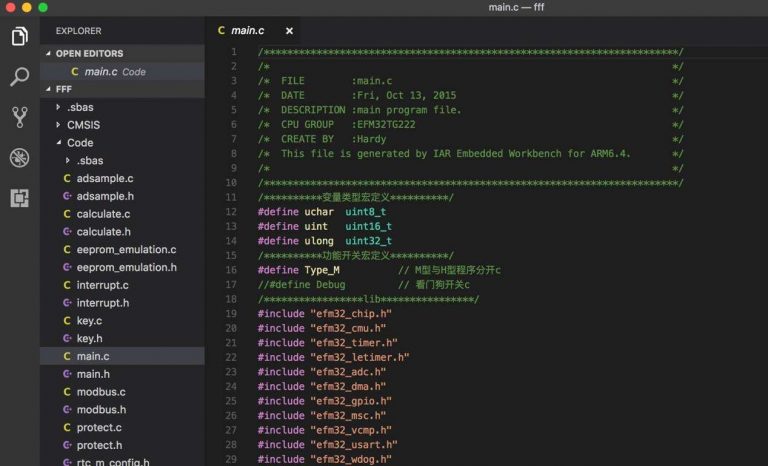This screenshot has width=768, height=466.
Task: Open interrupt.h from the file tree
Action: pyautogui.click(x=102, y=303)
